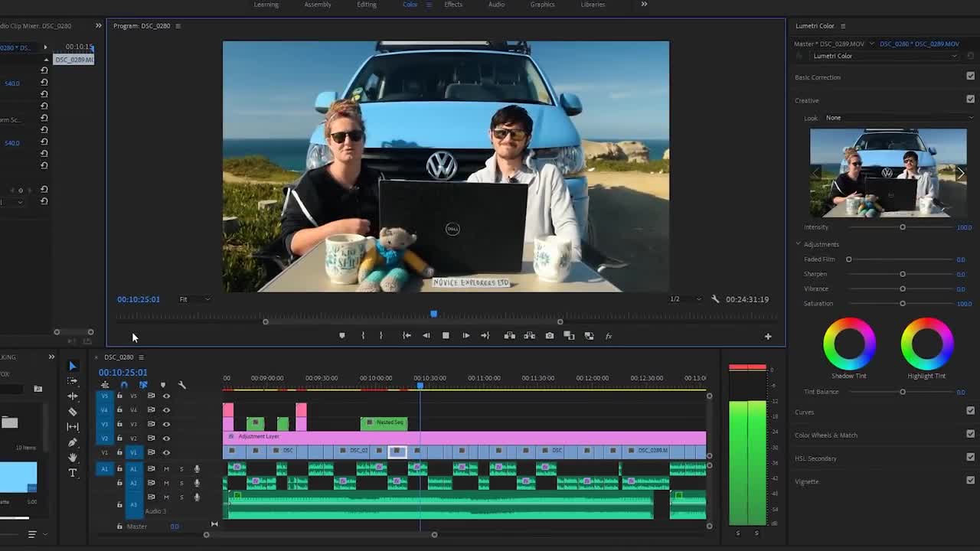Select the Pen tool
This screenshot has height=551, width=980.
click(73, 442)
